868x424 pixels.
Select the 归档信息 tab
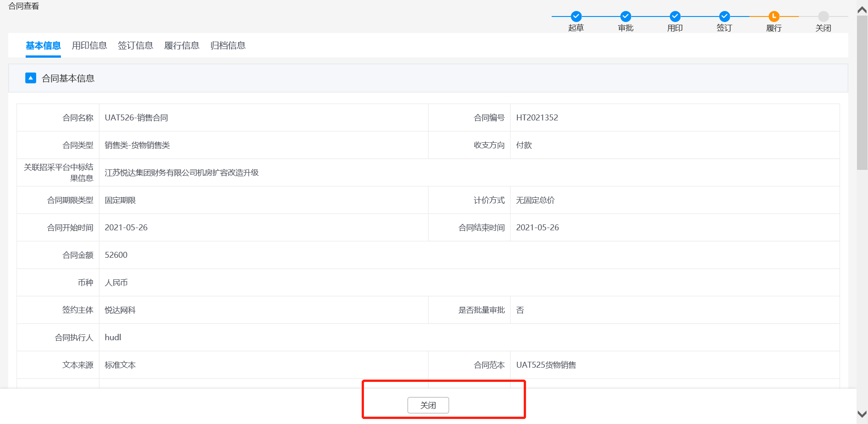[x=228, y=45]
